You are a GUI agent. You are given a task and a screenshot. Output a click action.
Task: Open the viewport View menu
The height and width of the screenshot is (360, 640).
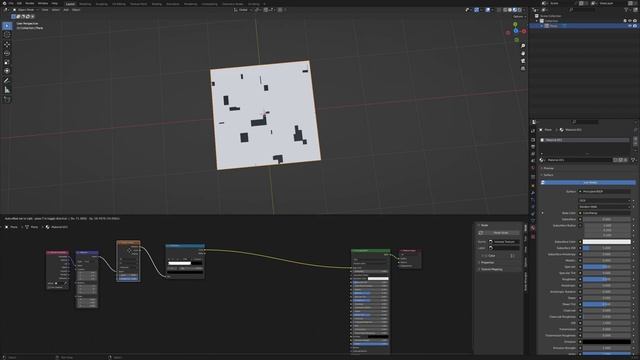coord(44,10)
